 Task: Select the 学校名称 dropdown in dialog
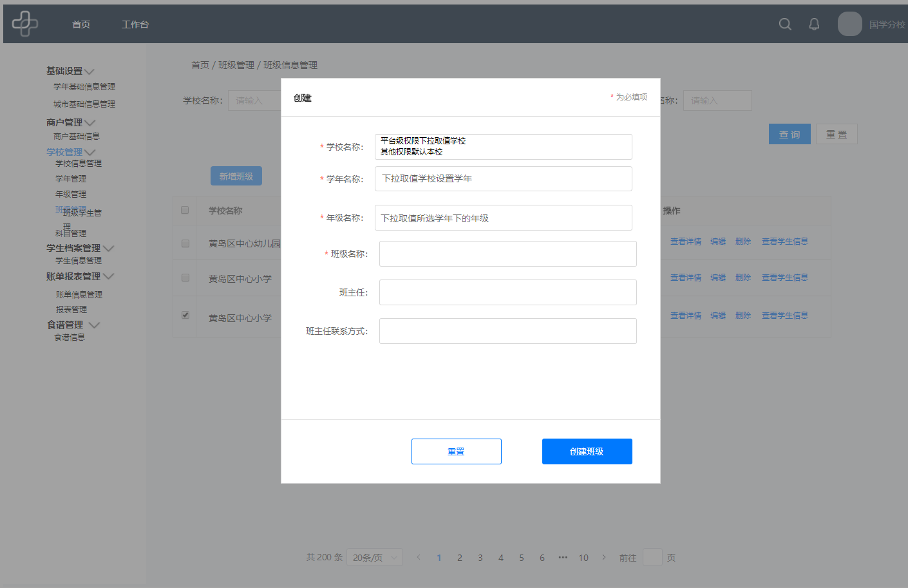[x=504, y=147]
